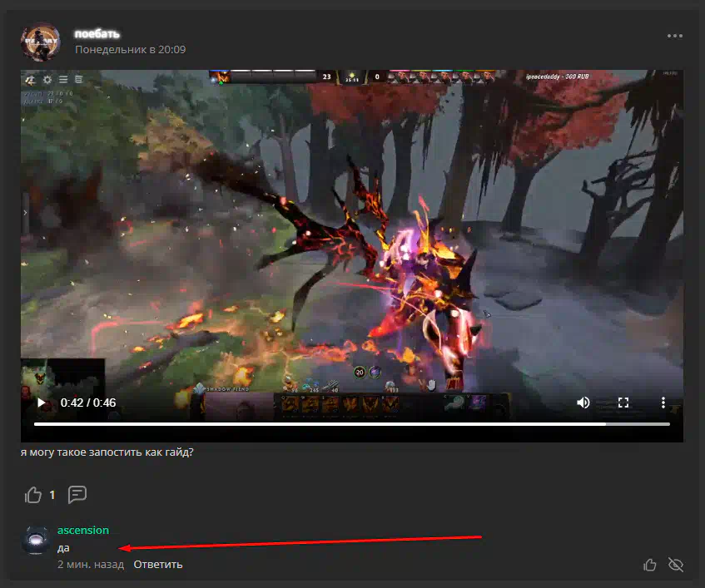This screenshot has height=588, width=705.
Task: Open the video's three-dot options menu
Action: point(663,403)
